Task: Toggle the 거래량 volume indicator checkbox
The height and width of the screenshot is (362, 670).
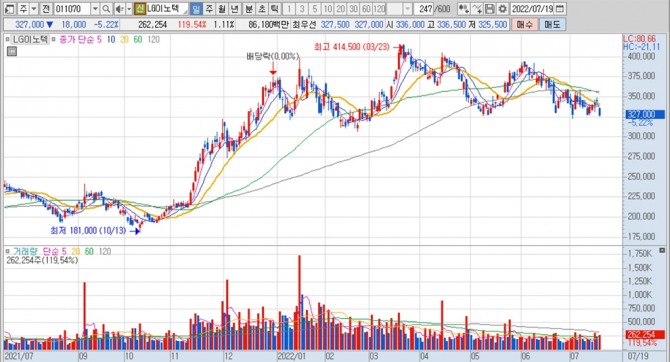Action: pyautogui.click(x=7, y=251)
